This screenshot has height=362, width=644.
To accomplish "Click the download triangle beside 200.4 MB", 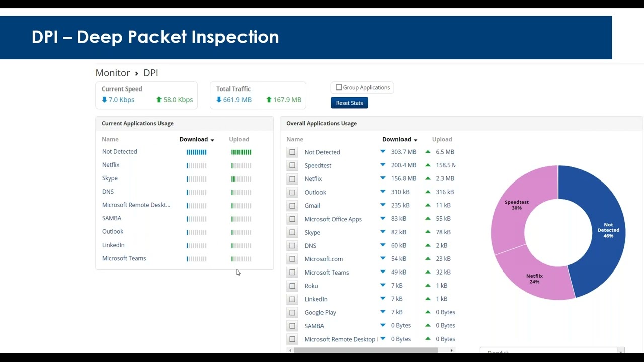I will click(383, 165).
